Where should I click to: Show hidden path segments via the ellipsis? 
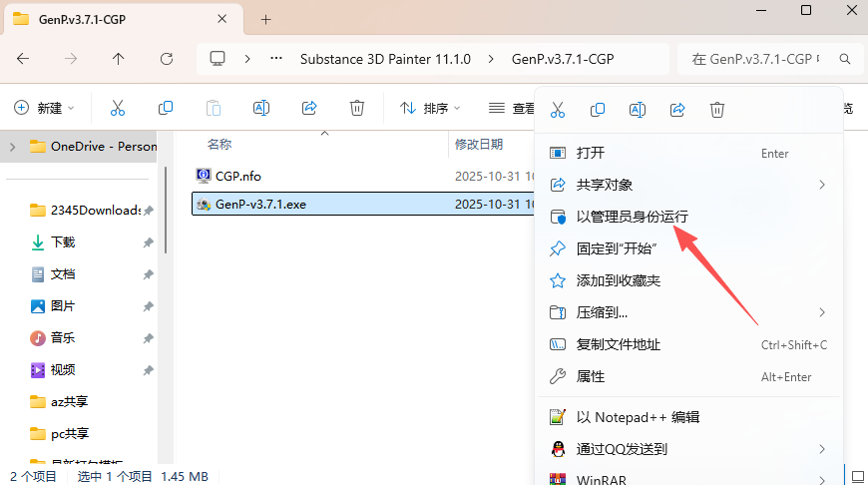(x=276, y=58)
